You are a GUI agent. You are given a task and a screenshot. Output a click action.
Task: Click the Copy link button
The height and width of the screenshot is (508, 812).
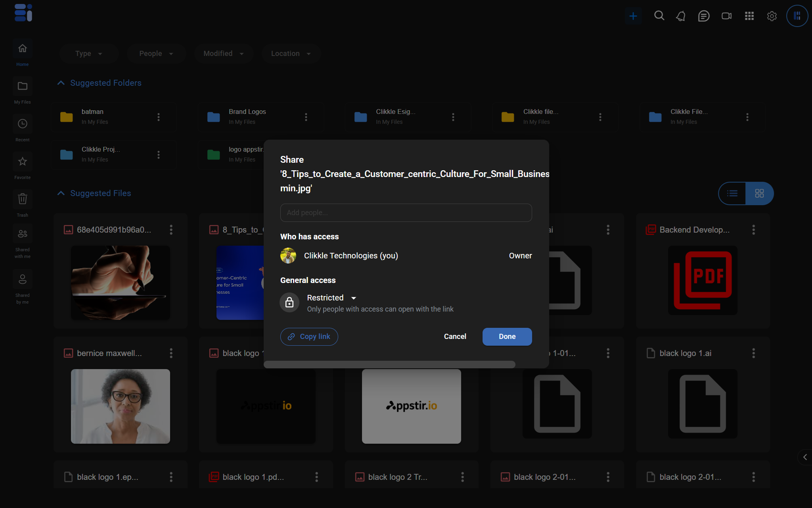(x=309, y=337)
